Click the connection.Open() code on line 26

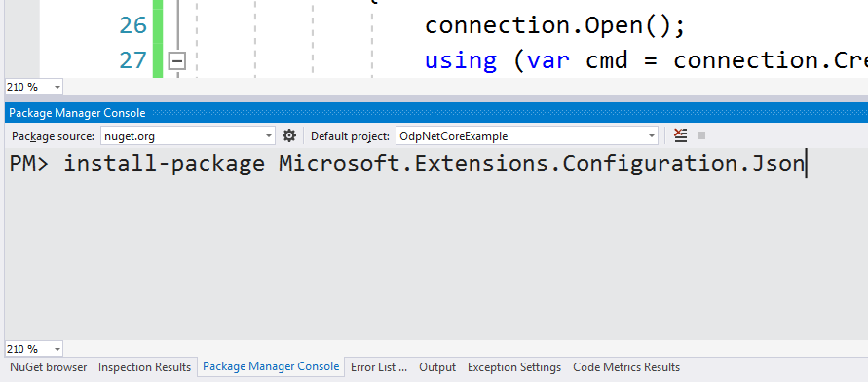(554, 25)
